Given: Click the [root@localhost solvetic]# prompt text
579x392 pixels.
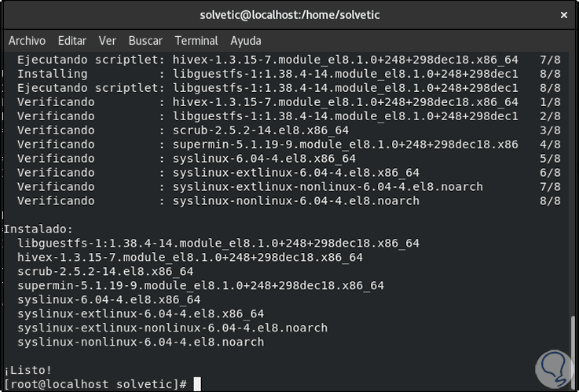Looking at the screenshot, I should (95, 384).
